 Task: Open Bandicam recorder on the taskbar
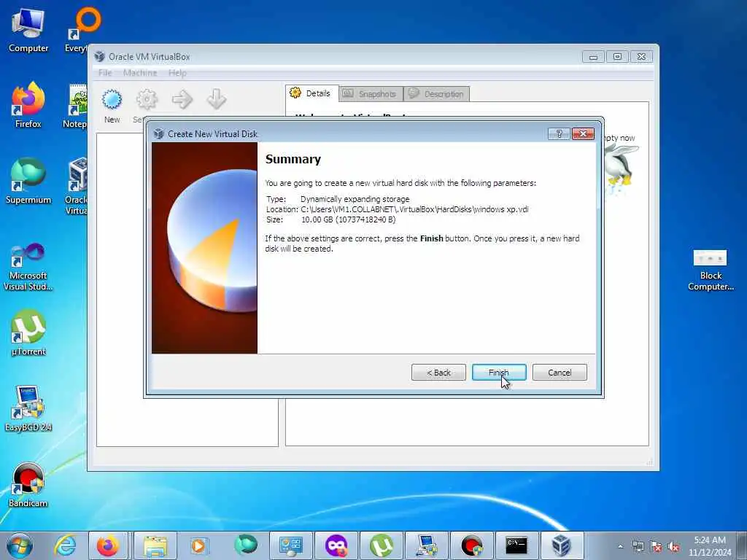tap(472, 545)
